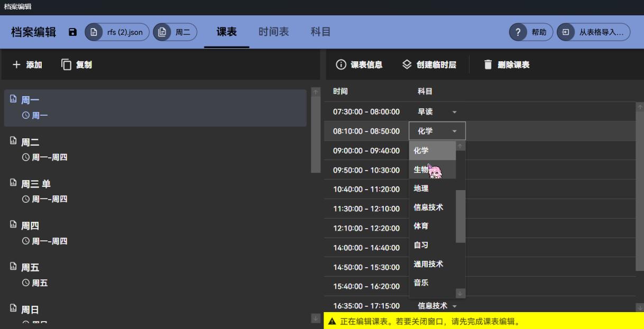
Task: Choose 地理 in the dropdown list
Action: point(433,189)
